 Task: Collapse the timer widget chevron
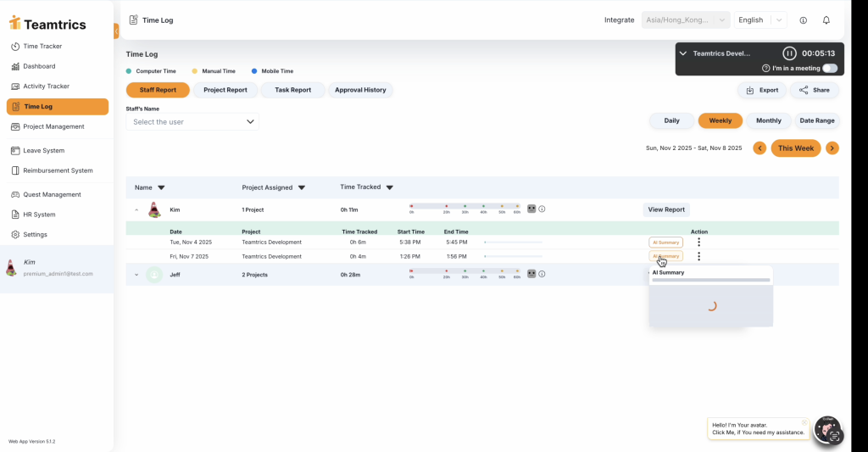[683, 53]
